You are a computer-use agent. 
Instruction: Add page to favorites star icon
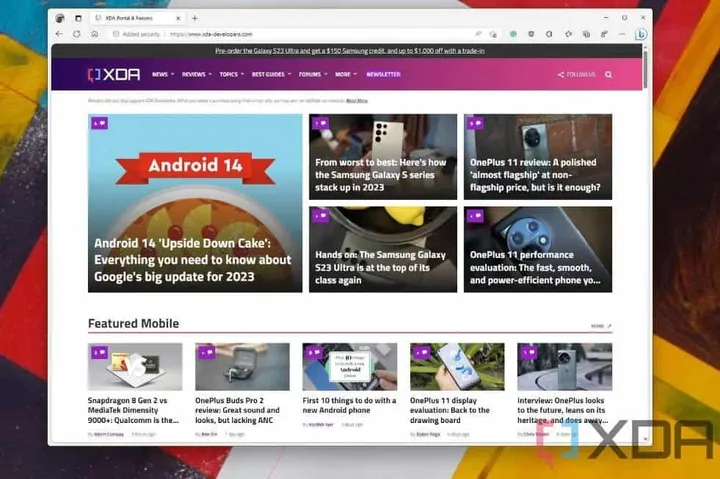(x=494, y=34)
